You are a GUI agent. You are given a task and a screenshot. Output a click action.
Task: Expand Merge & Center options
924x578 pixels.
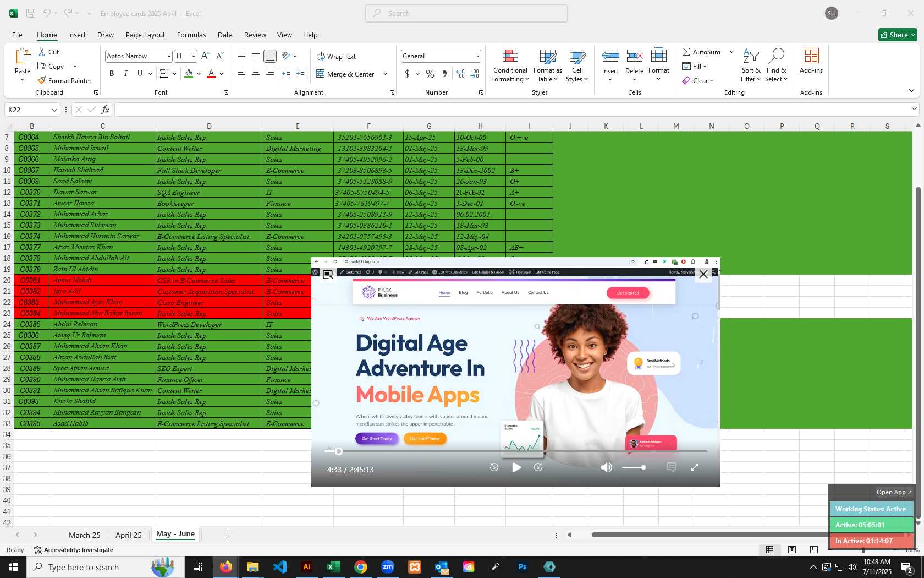tap(385, 74)
